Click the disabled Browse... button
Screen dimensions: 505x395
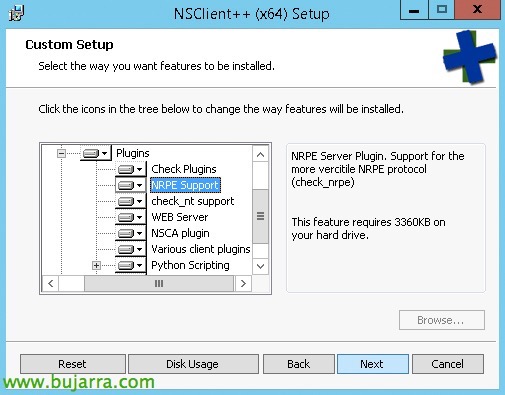pos(442,320)
